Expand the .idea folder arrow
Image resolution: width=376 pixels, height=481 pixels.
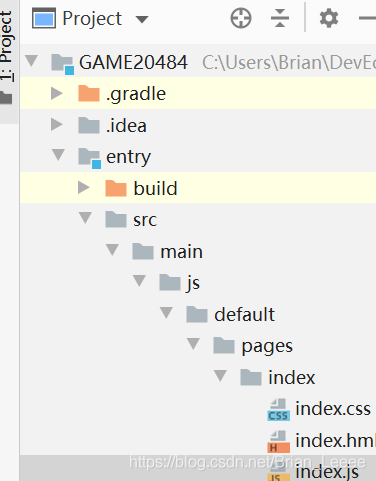tap(57, 125)
